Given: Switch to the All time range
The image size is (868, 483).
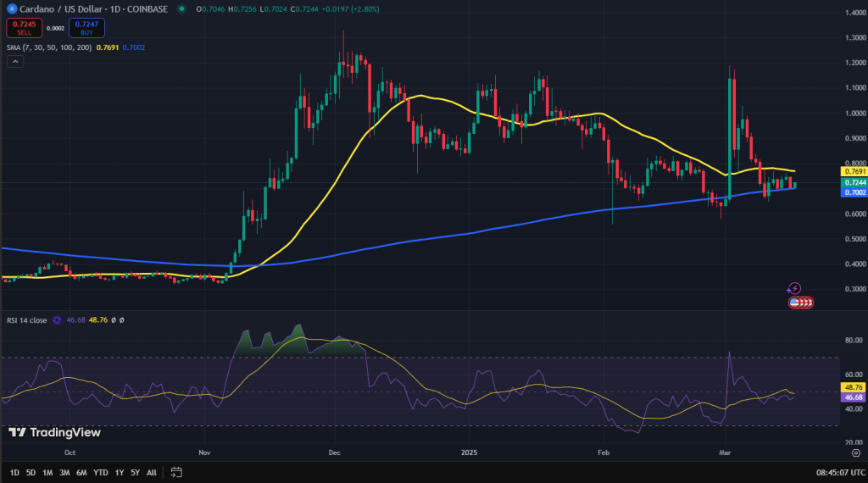Looking at the screenshot, I should [x=151, y=473].
